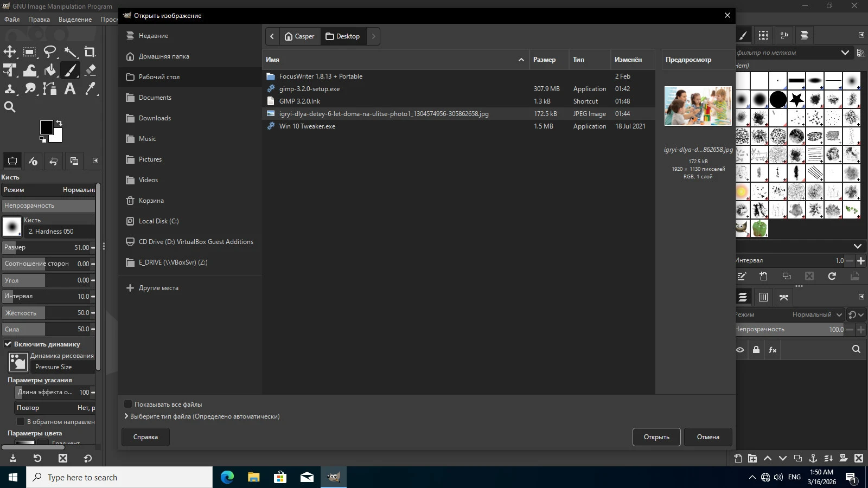Image resolution: width=868 pixels, height=488 pixels.
Task: Open the 'Выделение' menu
Action: pos(75,20)
